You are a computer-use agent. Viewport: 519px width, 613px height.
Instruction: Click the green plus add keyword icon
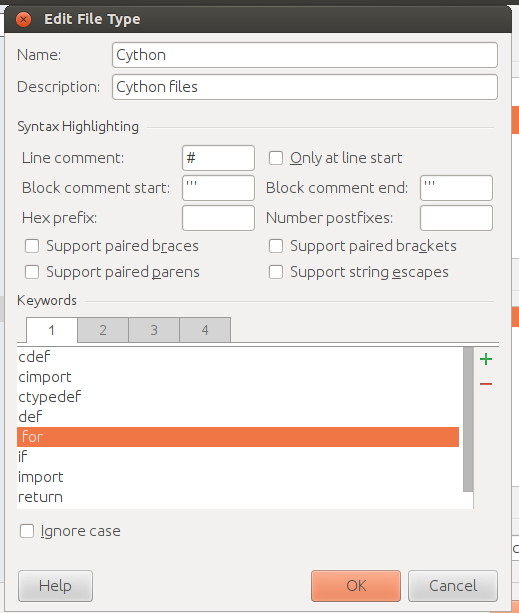pos(486,359)
